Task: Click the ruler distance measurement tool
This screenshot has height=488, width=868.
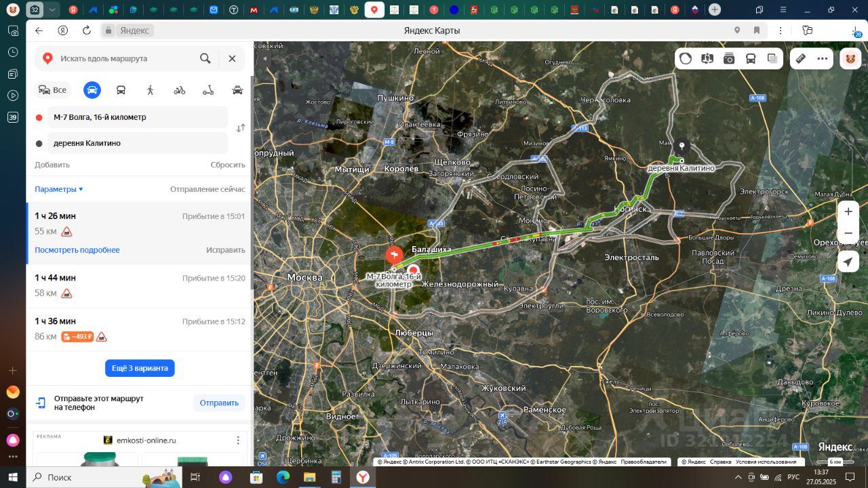Action: click(x=800, y=58)
